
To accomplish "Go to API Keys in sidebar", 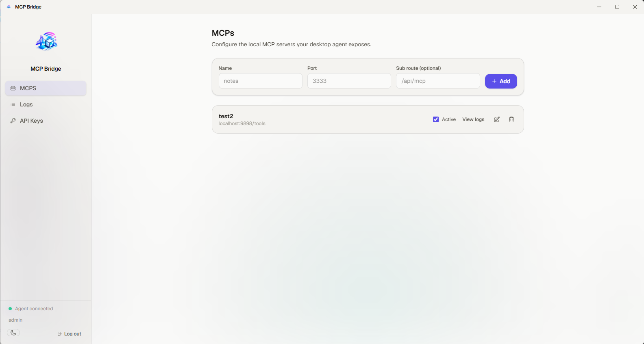I will 46,121.
